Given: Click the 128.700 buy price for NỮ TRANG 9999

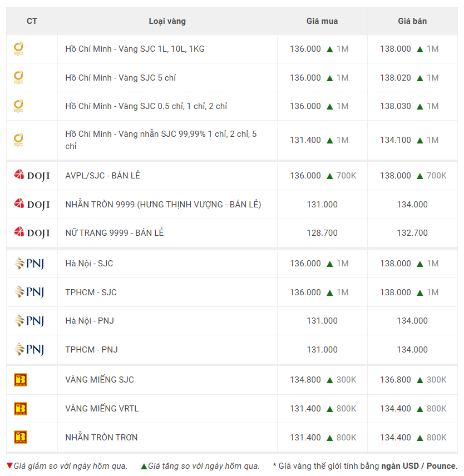Looking at the screenshot, I should pyautogui.click(x=322, y=233).
